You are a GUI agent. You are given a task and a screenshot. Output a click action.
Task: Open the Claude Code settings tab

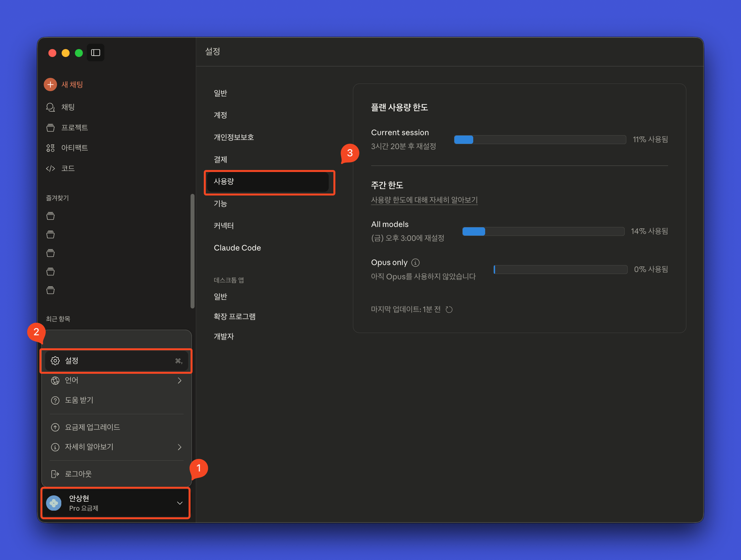[x=237, y=248]
